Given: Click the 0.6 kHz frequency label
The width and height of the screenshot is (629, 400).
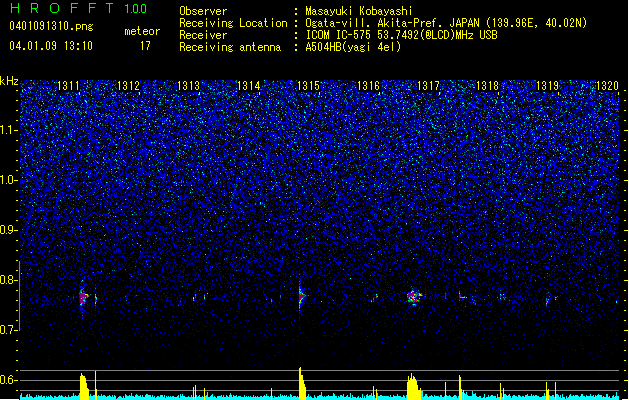Looking at the screenshot, I should click(x=9, y=380).
